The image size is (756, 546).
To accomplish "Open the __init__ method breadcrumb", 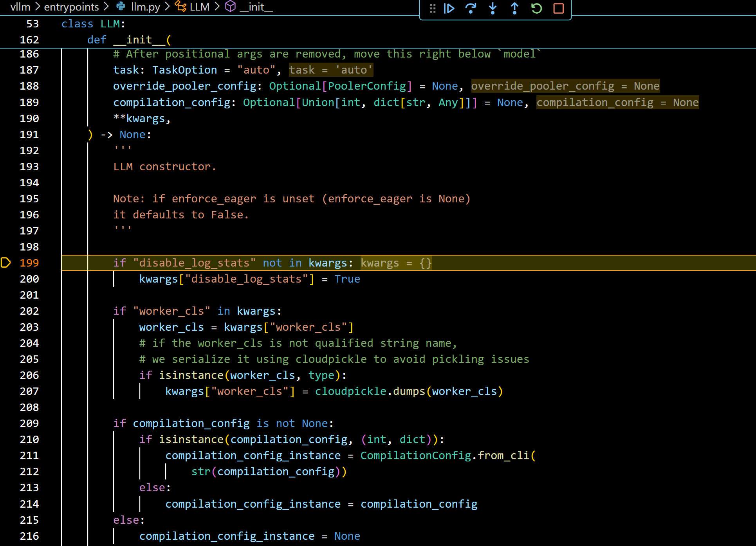I will 256,7.
